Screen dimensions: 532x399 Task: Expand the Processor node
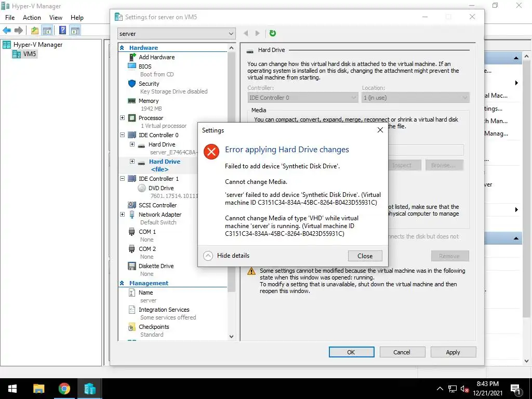[123, 118]
